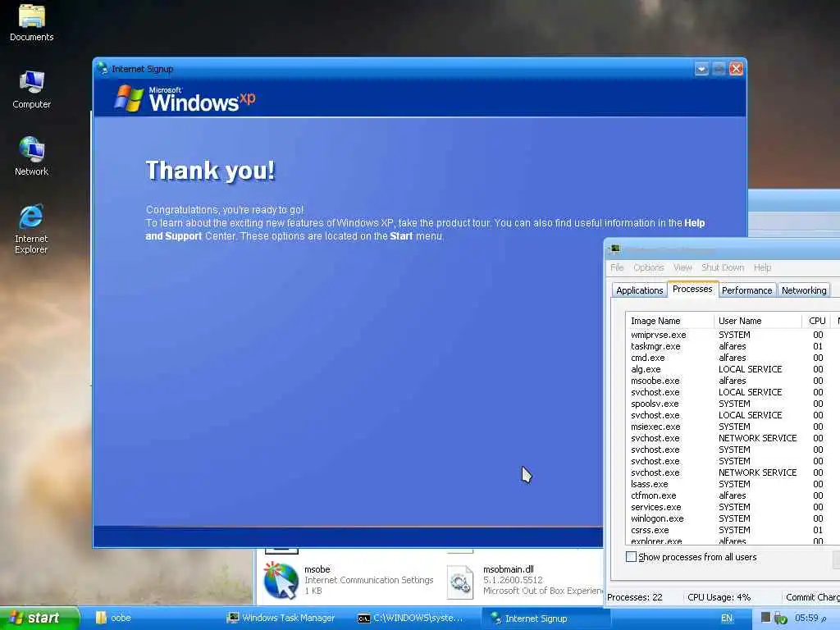Viewport: 840px width, 630px height.
Task: Switch to the Performance tab
Action: (746, 290)
